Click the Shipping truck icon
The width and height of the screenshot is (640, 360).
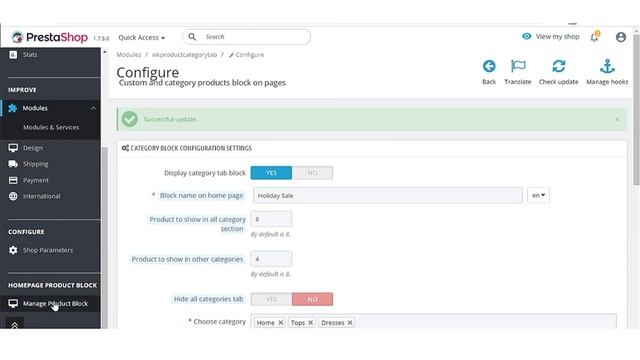point(13,164)
